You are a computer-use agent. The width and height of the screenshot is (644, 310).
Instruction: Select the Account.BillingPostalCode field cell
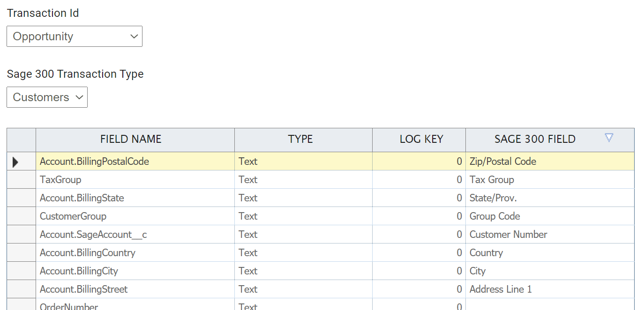[x=94, y=162]
